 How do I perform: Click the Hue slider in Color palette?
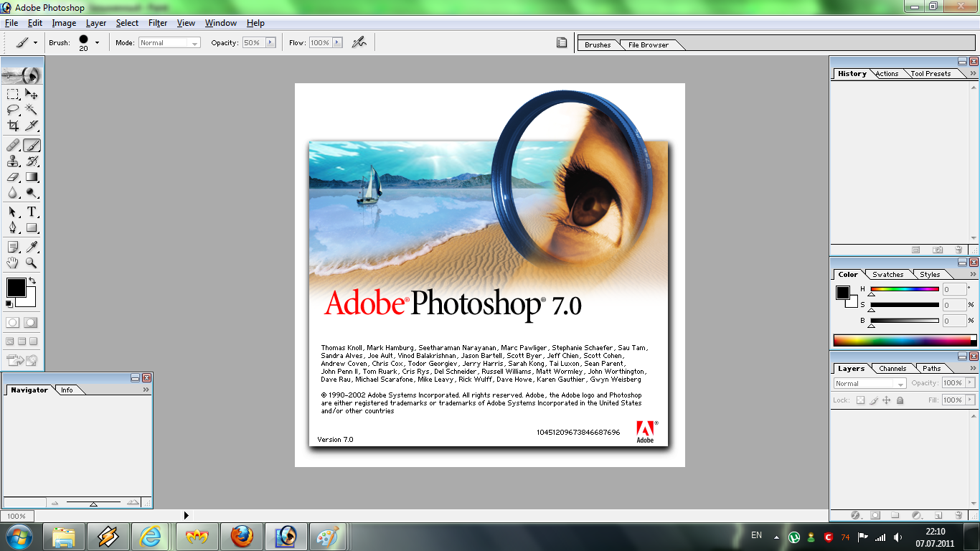pos(905,289)
